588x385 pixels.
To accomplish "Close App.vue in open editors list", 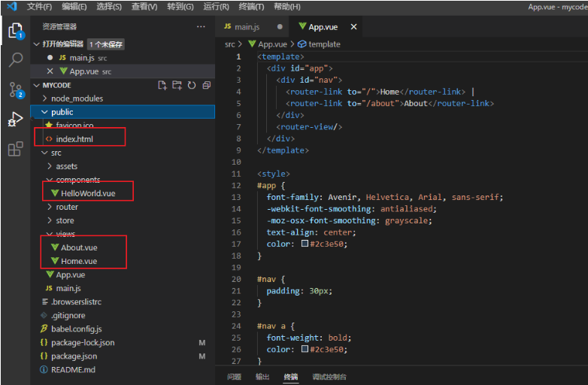I will 50,71.
